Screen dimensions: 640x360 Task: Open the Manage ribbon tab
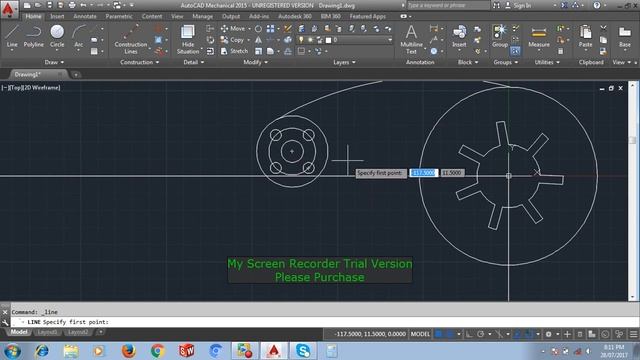[x=202, y=17]
